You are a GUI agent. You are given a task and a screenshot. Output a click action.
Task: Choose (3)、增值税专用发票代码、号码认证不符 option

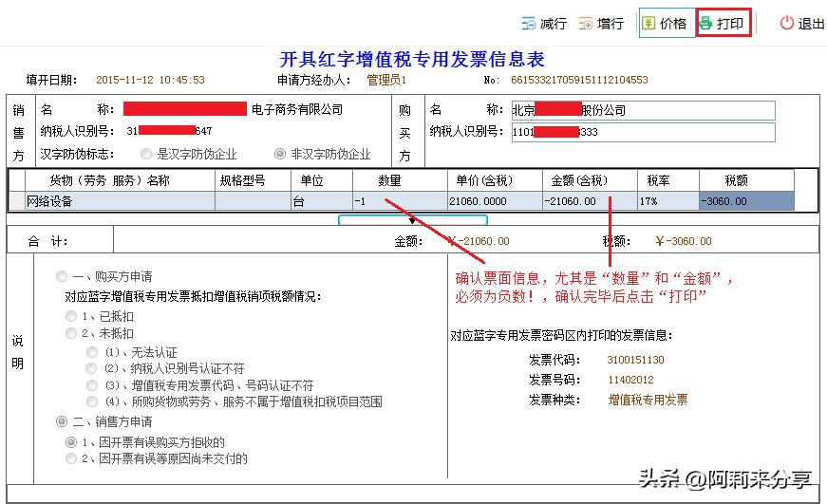point(92,385)
